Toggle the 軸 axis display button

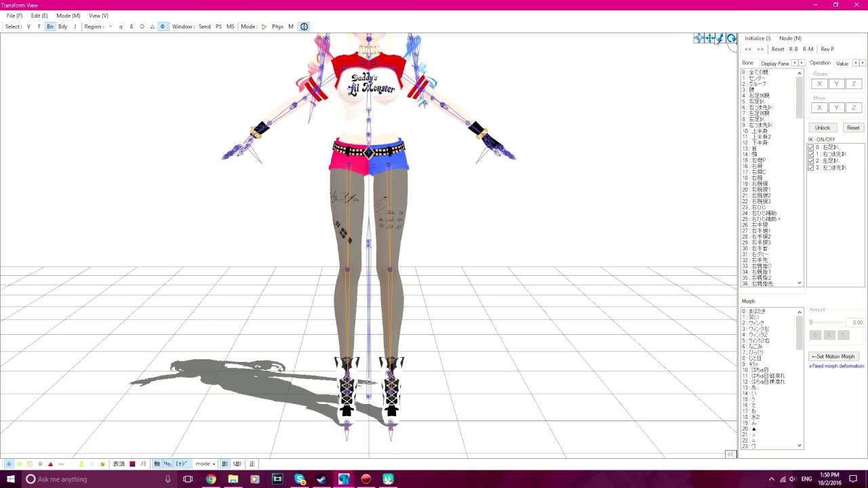pos(157,464)
